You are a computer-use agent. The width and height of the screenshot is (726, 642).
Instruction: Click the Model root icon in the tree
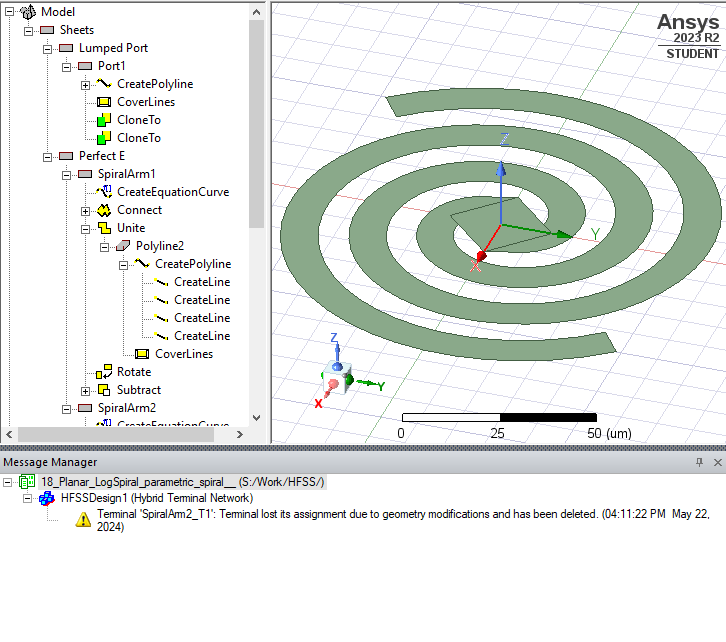28,12
